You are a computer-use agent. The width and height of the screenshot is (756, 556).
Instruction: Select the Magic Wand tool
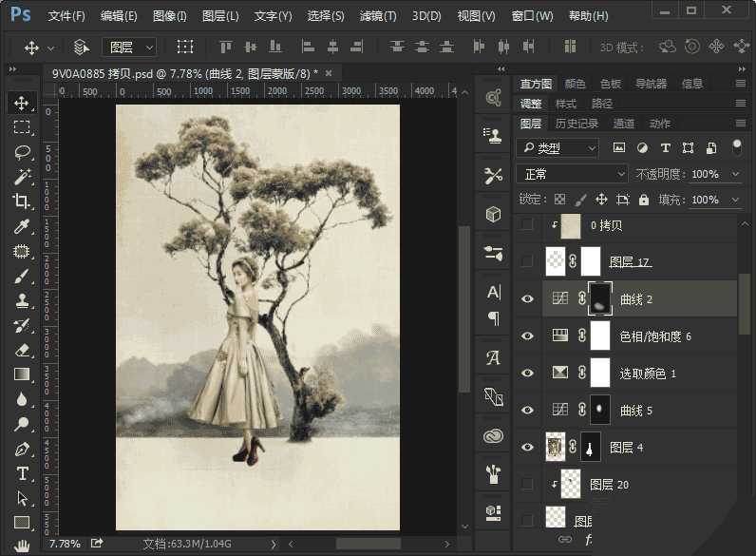coord(22,177)
